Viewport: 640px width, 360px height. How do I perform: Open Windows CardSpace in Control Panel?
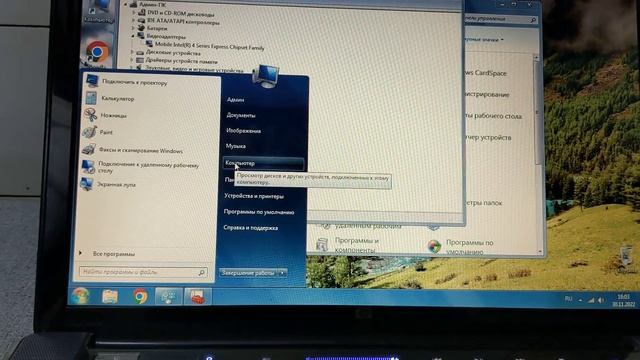(x=486, y=73)
